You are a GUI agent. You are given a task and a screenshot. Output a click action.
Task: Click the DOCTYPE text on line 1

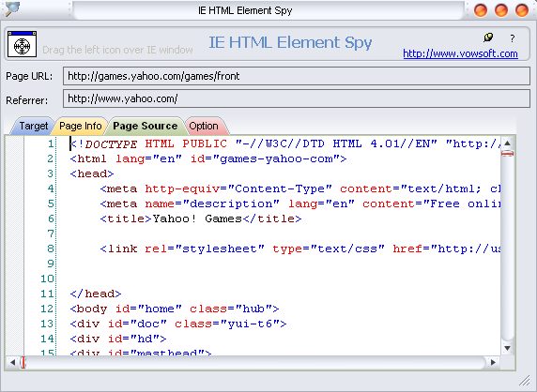pos(111,144)
